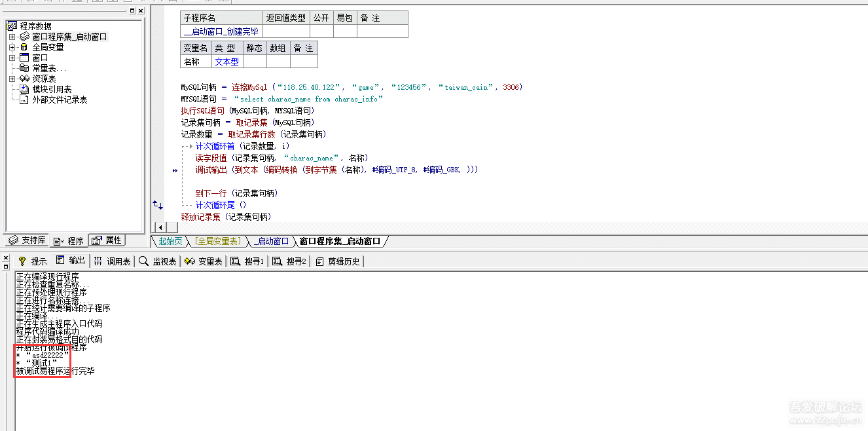Open the 调用表 tab
The width and height of the screenshot is (868, 431).
pos(112,261)
